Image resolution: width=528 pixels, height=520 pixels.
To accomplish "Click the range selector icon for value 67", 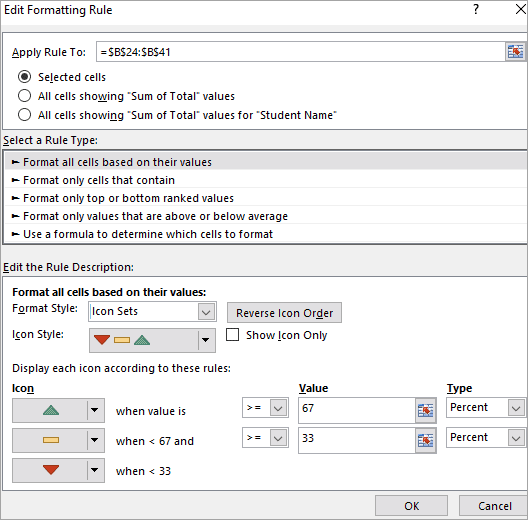I will pos(426,411).
